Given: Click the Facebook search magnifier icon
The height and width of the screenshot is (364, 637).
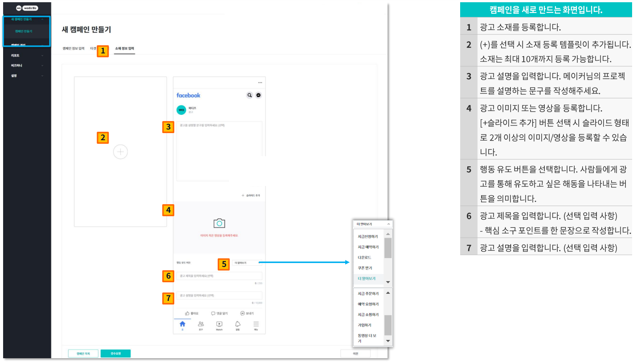Looking at the screenshot, I should click(249, 95).
